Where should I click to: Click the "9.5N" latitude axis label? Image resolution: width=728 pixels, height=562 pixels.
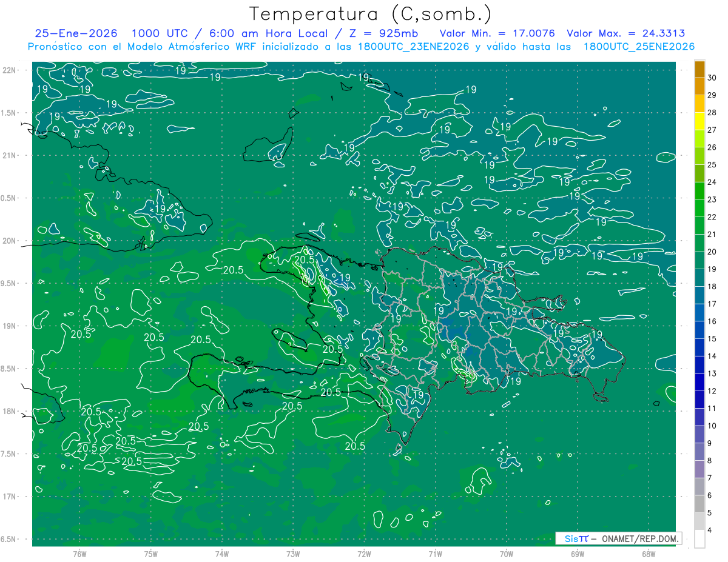coord(8,284)
